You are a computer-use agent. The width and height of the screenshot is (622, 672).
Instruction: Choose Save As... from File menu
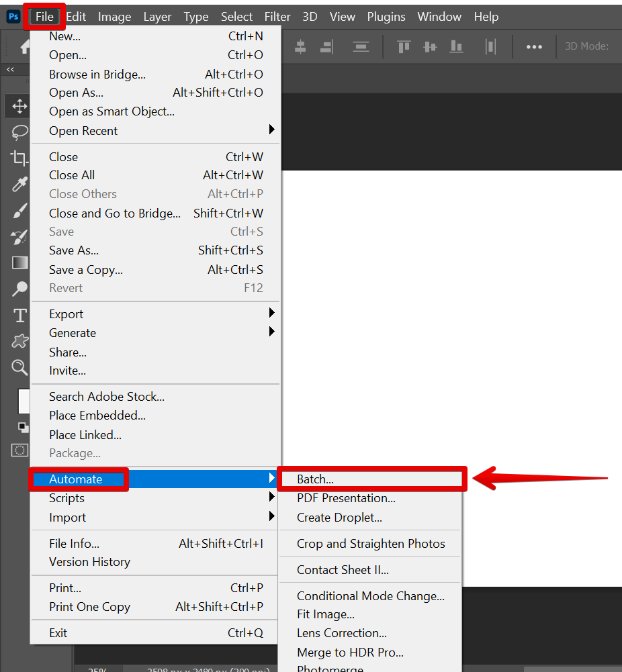click(x=74, y=250)
